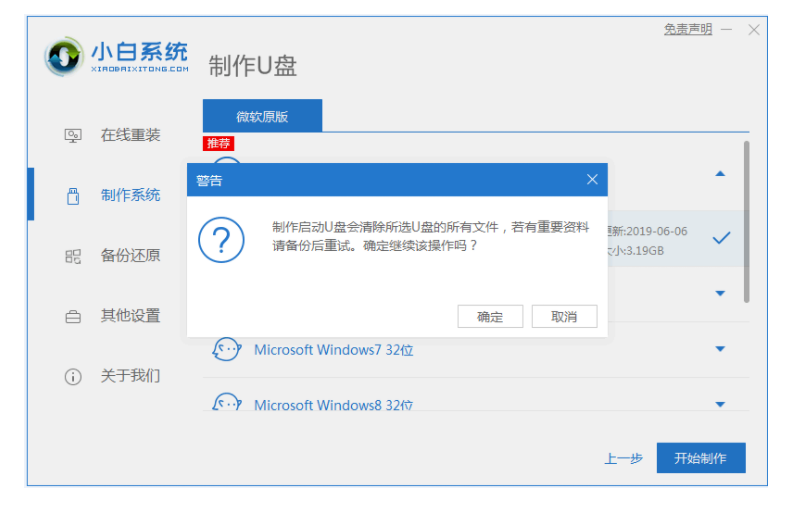Close the 小白系统 window
This screenshot has width=793, height=509.
754,30
